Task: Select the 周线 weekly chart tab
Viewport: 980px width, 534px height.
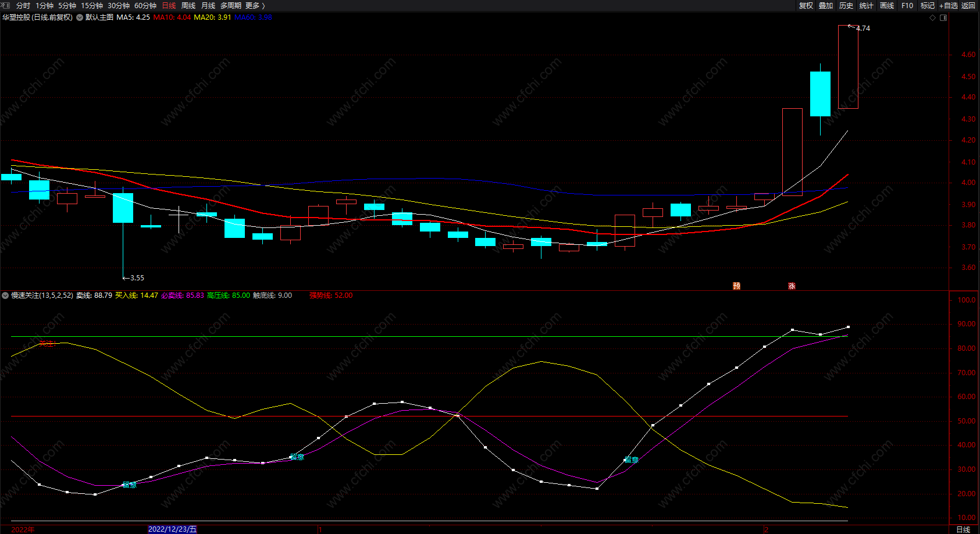Action: pos(188,5)
